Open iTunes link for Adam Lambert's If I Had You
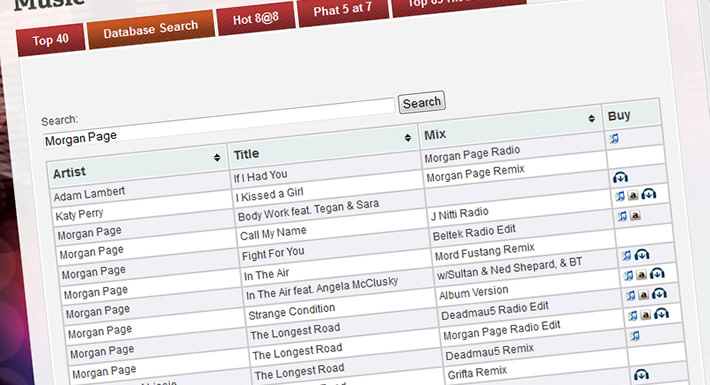 click(x=614, y=138)
